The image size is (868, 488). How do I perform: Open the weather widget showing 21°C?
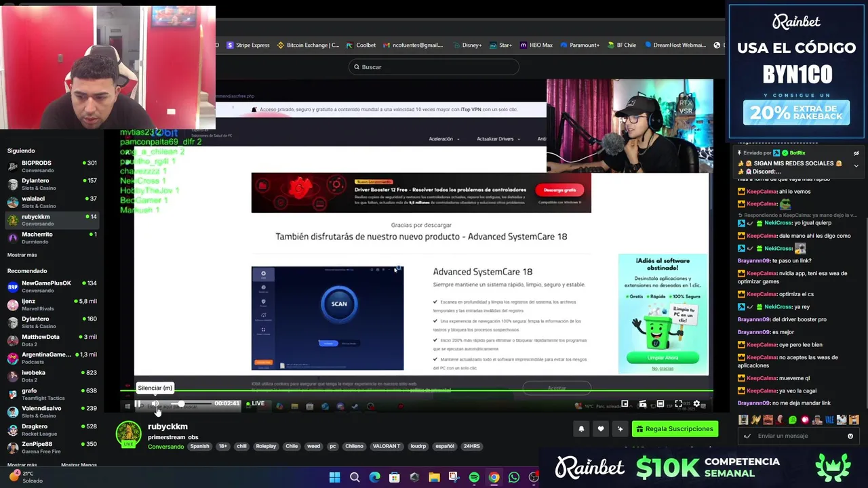tap(26, 476)
